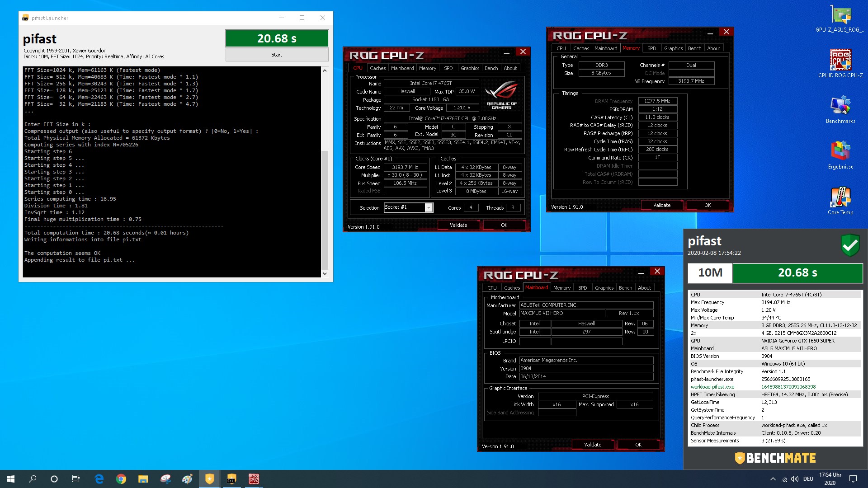Open CPUID ROG CPU-Z desktop icon
The width and height of the screenshot is (868, 488).
point(840,64)
